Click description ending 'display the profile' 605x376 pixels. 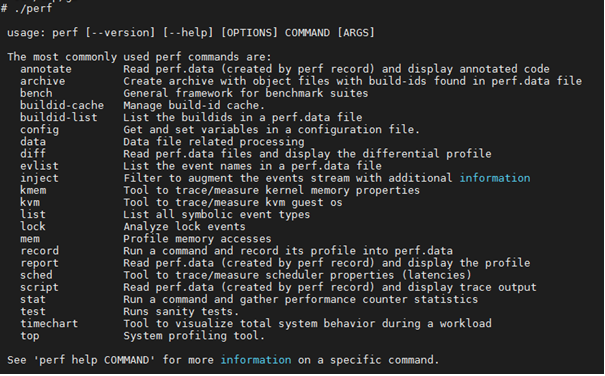point(327,263)
